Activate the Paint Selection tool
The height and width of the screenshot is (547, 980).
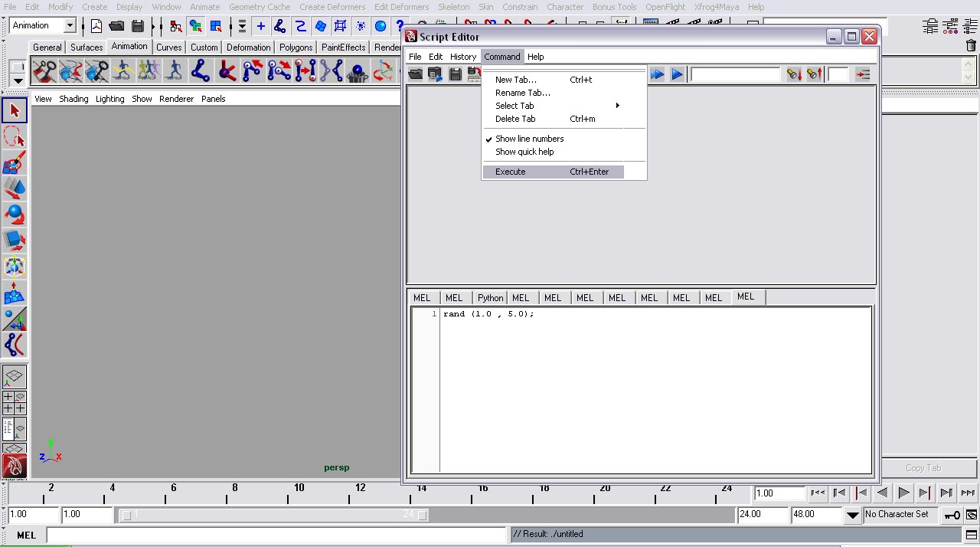[x=14, y=162]
